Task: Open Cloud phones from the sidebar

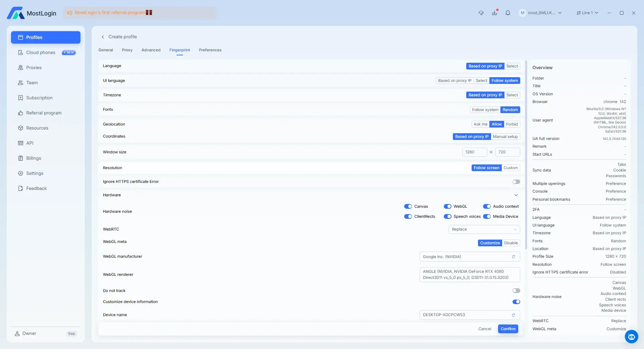Action: [x=41, y=53]
